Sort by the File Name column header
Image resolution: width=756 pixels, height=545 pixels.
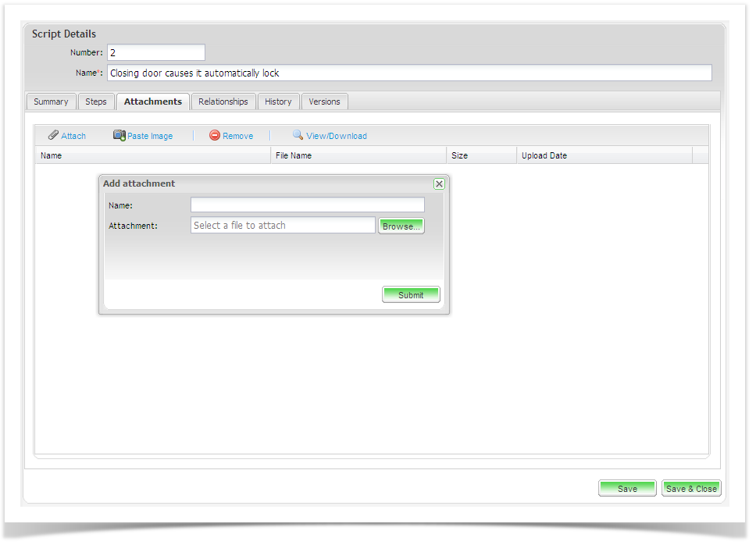click(294, 155)
